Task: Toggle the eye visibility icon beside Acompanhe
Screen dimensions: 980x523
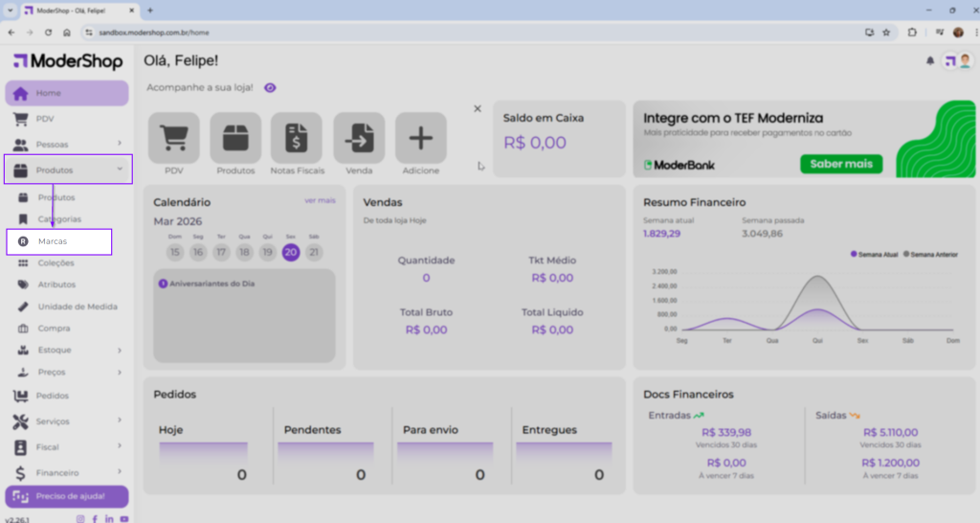Action: point(270,87)
